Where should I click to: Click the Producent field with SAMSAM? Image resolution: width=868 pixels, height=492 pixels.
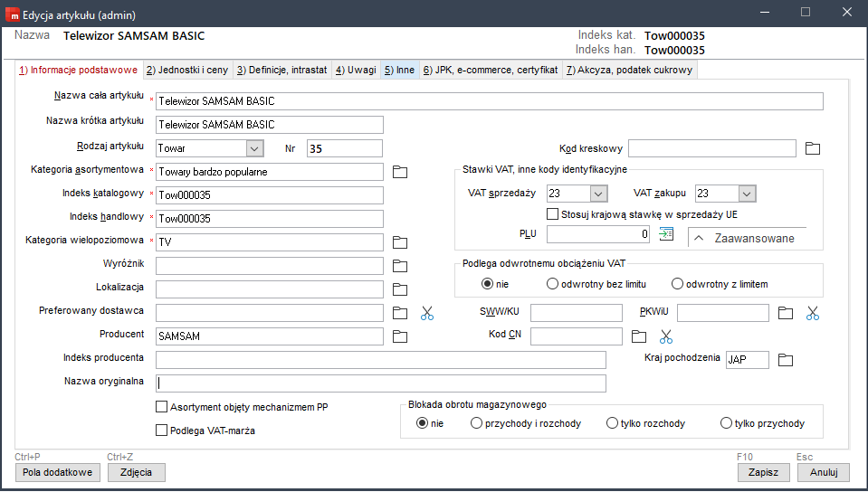(270, 336)
